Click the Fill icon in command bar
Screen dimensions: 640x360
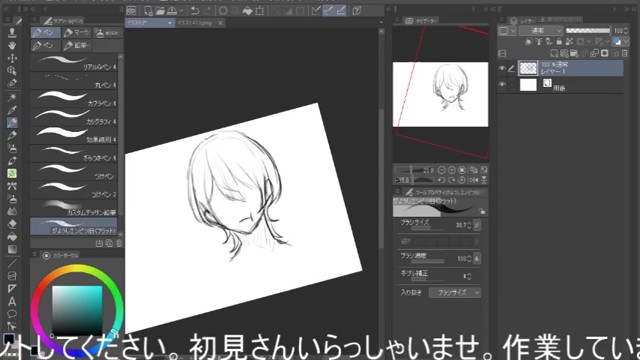247,11
